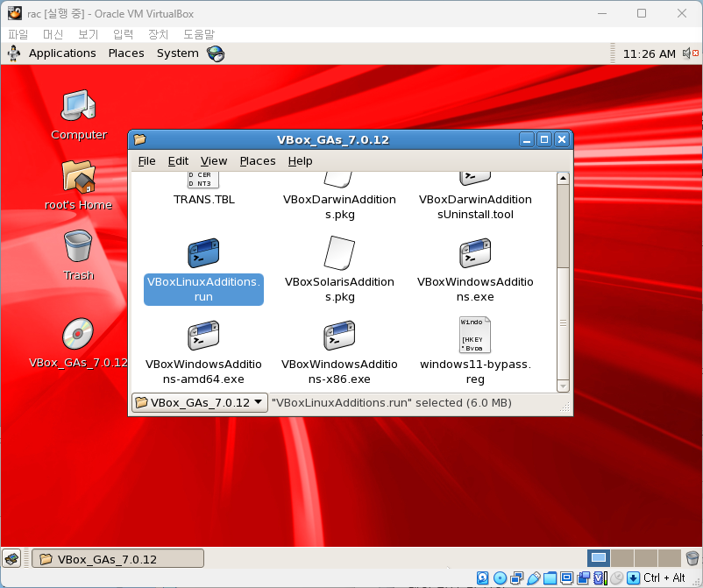The image size is (703, 588).
Task: Click the 11:26 AM clock applet
Action: click(x=649, y=53)
